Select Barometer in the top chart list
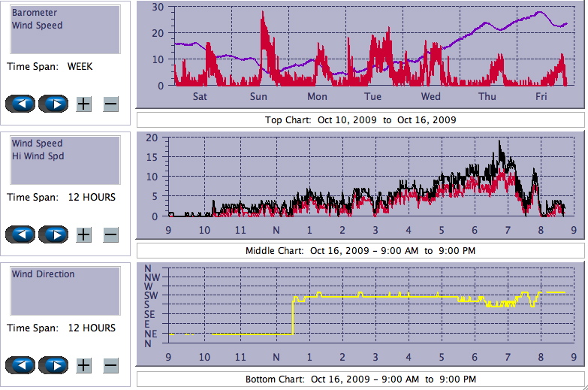The image size is (588, 390). point(34,13)
